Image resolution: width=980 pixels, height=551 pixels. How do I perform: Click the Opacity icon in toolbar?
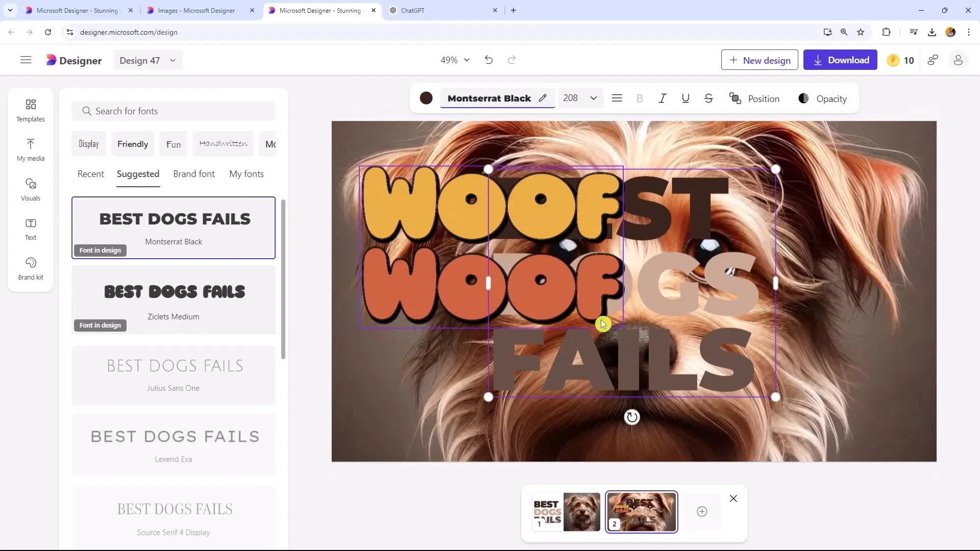(x=804, y=99)
